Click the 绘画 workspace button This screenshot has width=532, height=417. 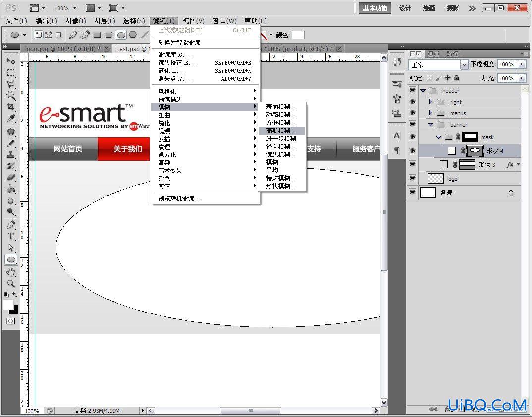pyautogui.click(x=429, y=8)
